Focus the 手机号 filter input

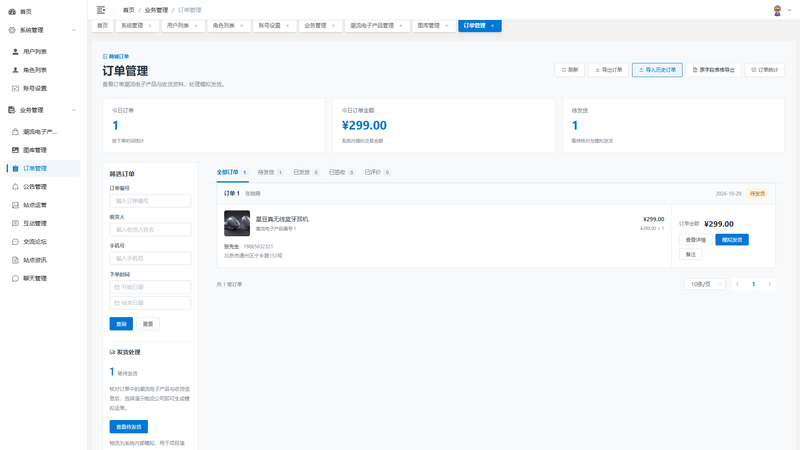pos(151,258)
